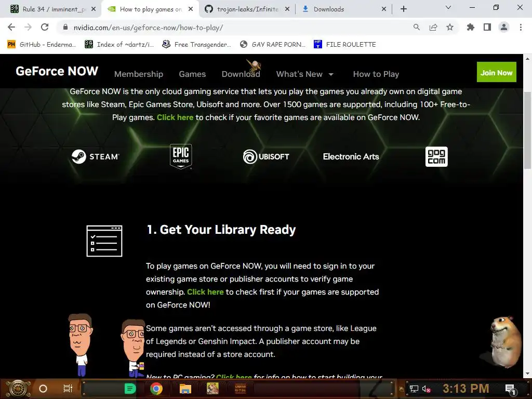Click the green Join Now button
The height and width of the screenshot is (399, 532).
(496, 72)
